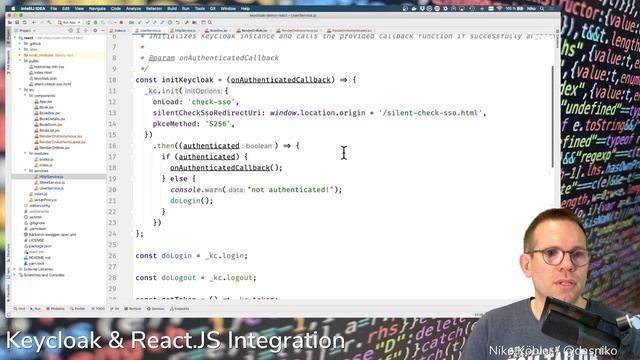640x360 pixels.
Task: Open the Refactor menu
Action: 154,8
